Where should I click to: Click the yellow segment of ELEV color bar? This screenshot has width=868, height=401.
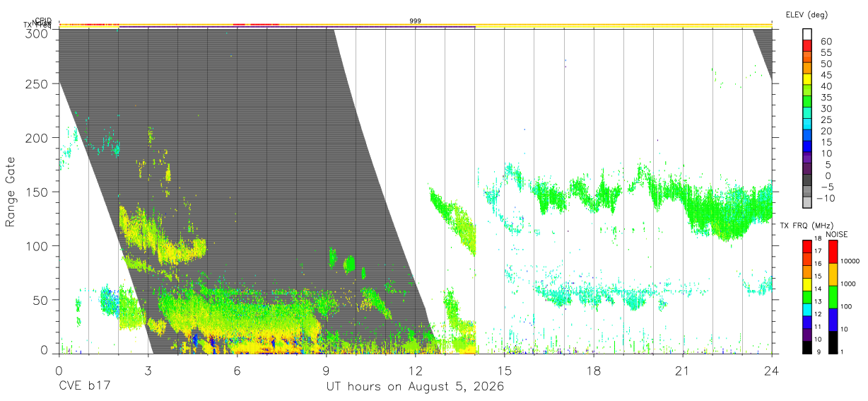(x=807, y=79)
